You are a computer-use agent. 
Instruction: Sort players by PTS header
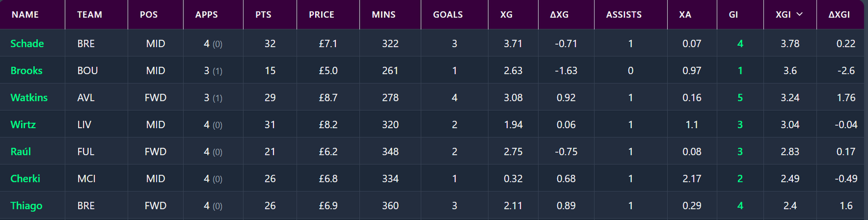[264, 15]
